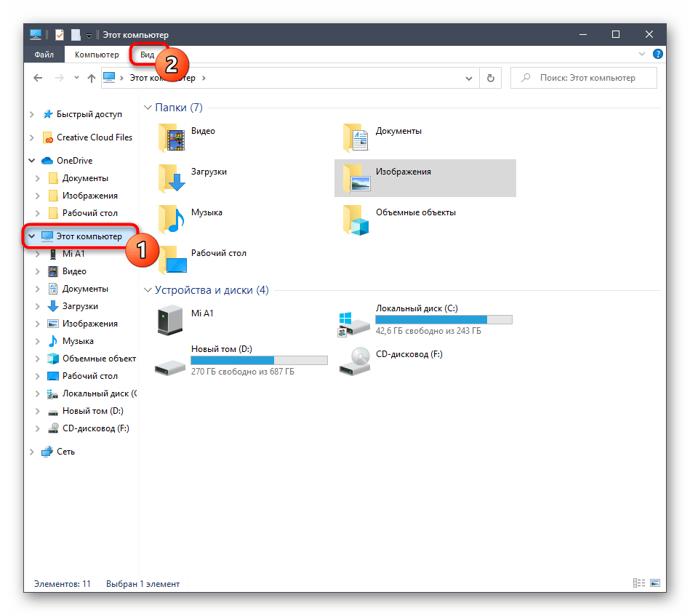Viewport: 690px width, 616px height.
Task: Open the Mi A1 device
Action: click(x=172, y=321)
